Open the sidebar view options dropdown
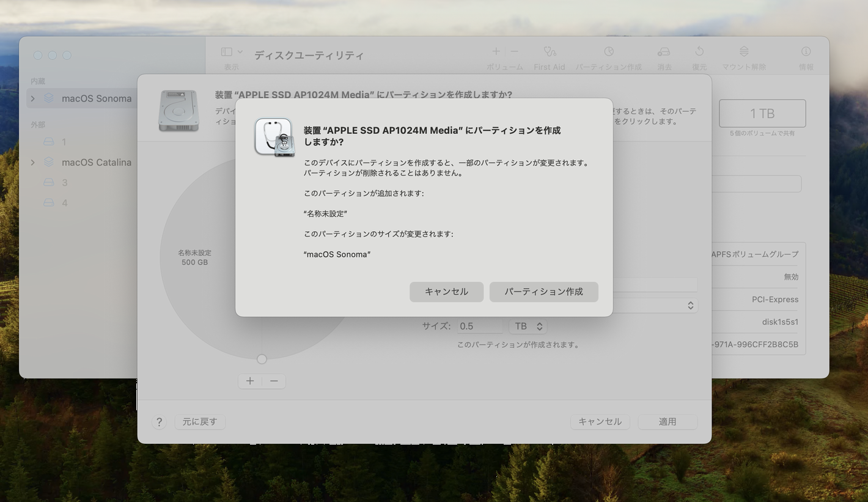This screenshot has height=502, width=868. pyautogui.click(x=232, y=53)
